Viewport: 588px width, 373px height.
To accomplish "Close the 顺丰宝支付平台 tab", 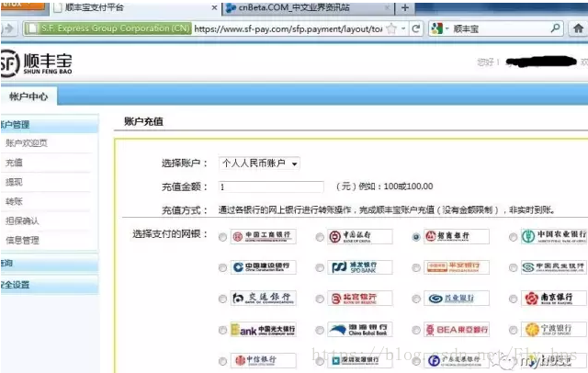I will click(214, 7).
